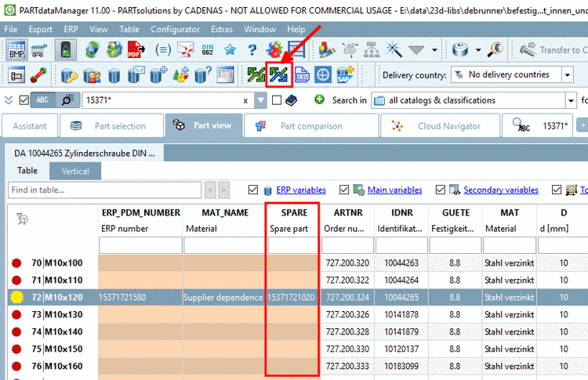The image size is (588, 380).
Task: Select the geometric search toggle beside ABC
Action: coord(67,100)
